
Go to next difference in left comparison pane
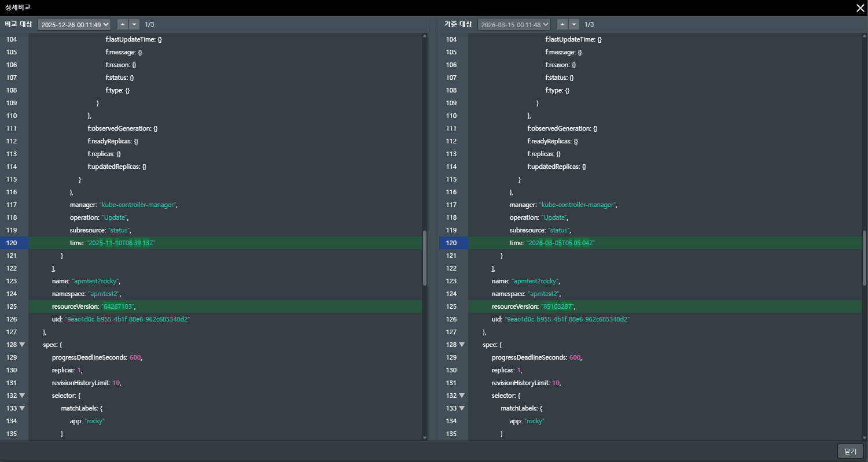[134, 24]
